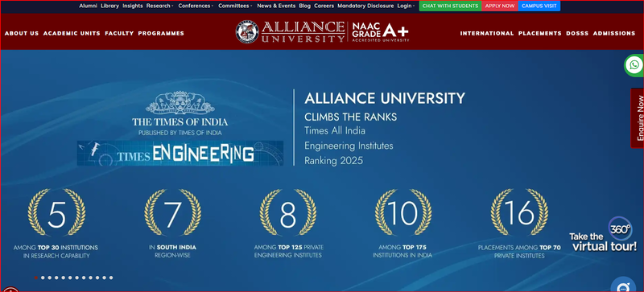Open the Faculty menu
The image size is (644, 292).
(119, 33)
